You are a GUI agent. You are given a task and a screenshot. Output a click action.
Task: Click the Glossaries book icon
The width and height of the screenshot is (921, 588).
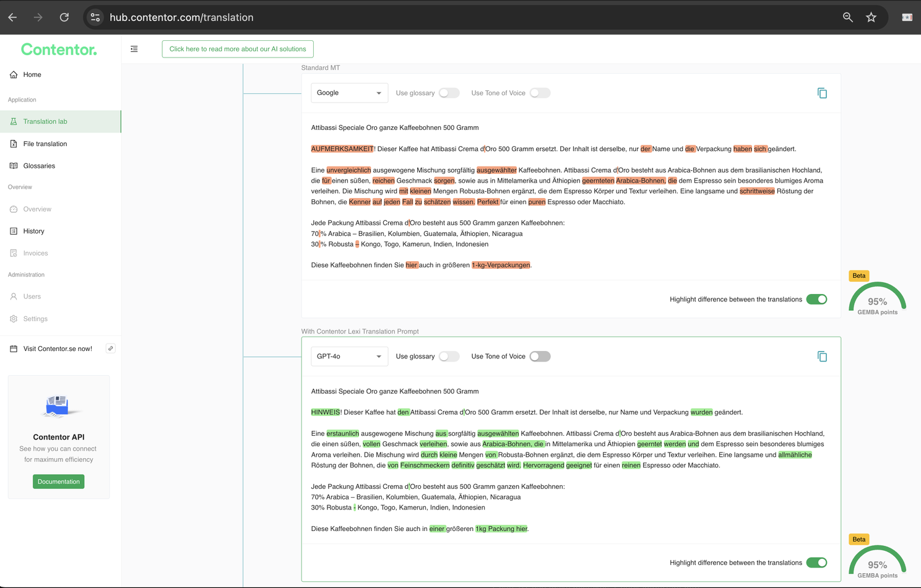pyautogui.click(x=14, y=166)
